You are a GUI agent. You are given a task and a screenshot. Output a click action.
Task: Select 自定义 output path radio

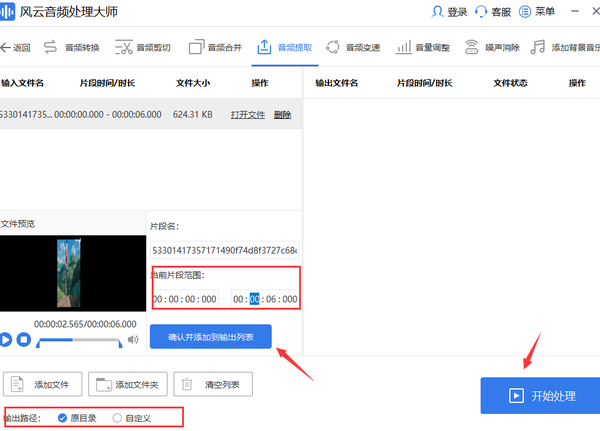(x=118, y=417)
